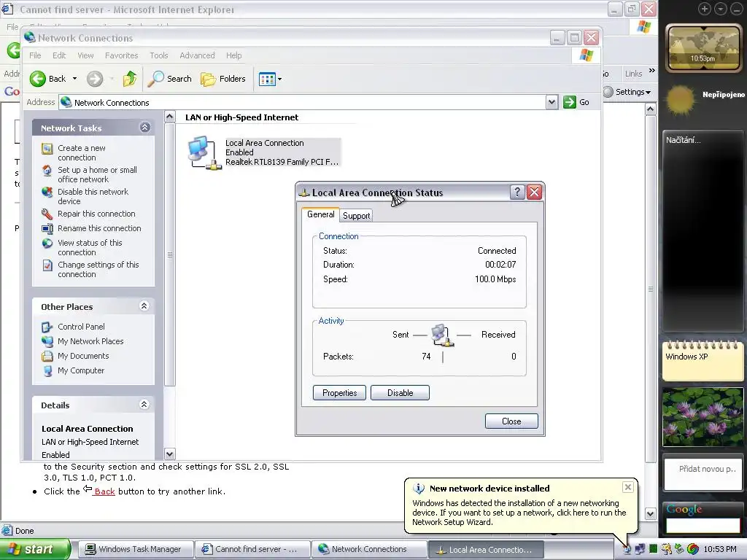
Task: Click the add gadget plus icon
Action: click(x=705, y=9)
